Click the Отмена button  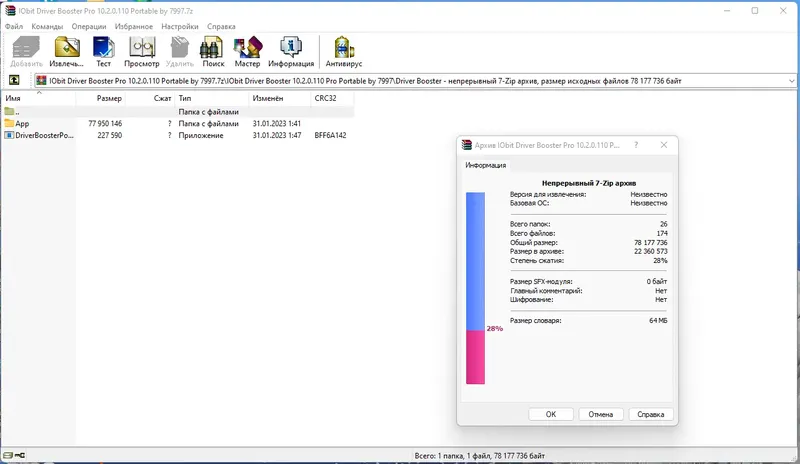point(601,414)
